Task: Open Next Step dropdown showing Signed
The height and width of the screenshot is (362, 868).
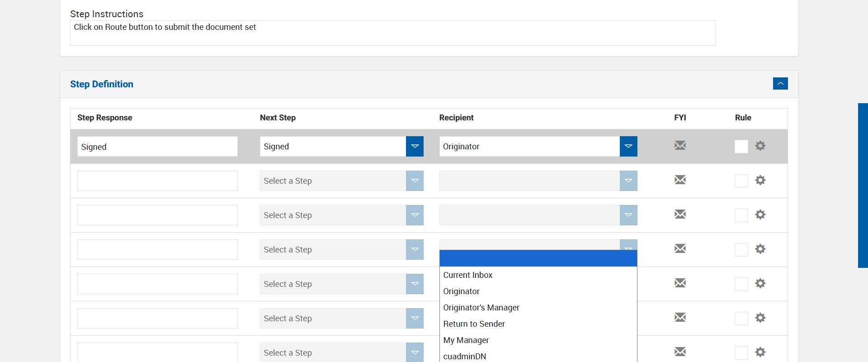Action: 415,146
